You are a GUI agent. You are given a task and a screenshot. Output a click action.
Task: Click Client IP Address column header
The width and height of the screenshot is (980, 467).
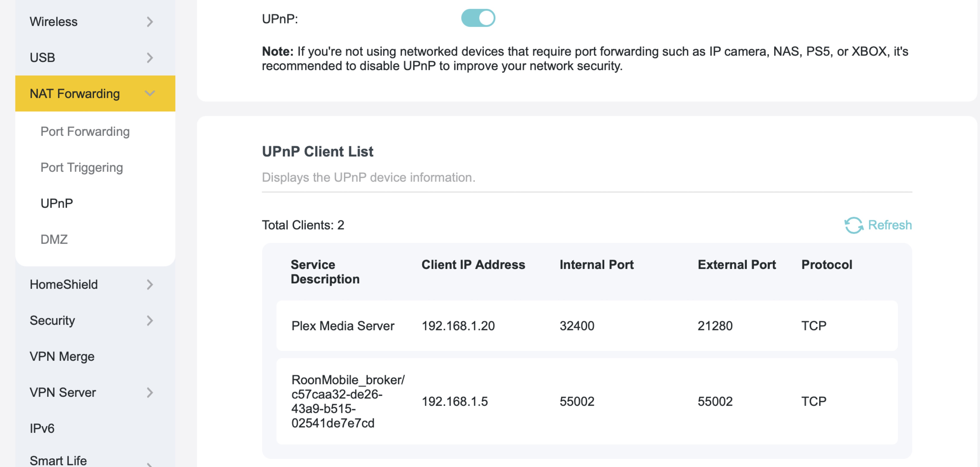tap(473, 264)
